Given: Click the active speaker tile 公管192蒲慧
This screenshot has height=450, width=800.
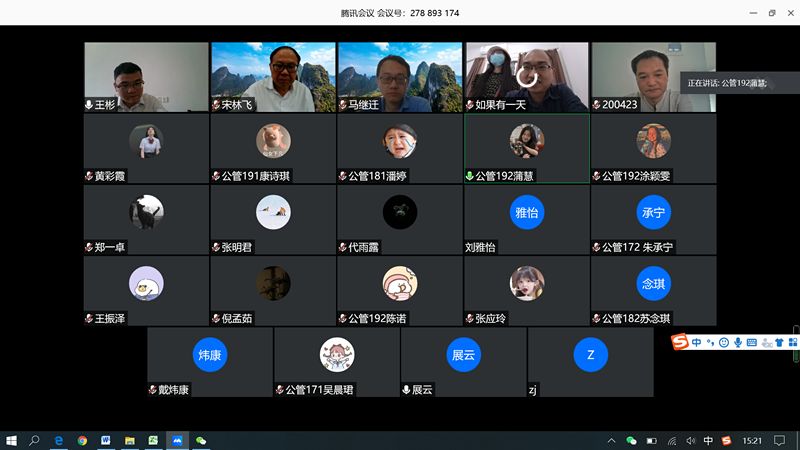Looking at the screenshot, I should [x=526, y=148].
